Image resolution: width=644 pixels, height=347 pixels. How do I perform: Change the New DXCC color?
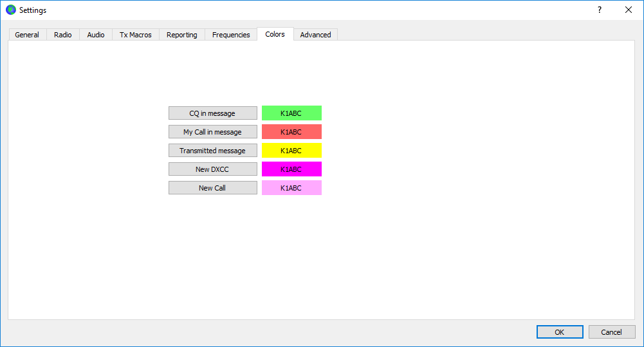coord(213,169)
